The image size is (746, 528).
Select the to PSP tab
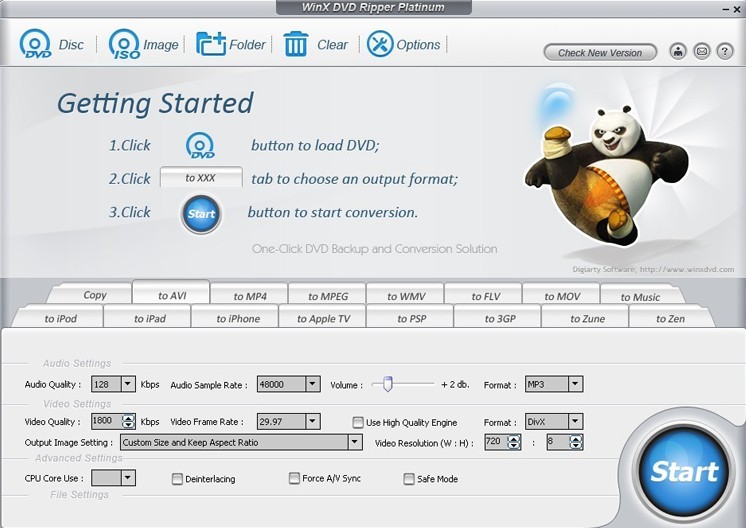412,318
